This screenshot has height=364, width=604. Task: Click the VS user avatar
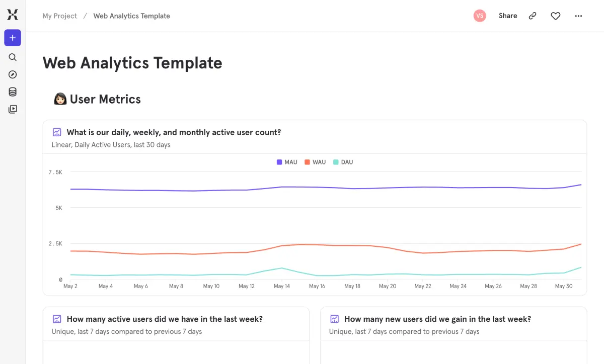click(480, 16)
